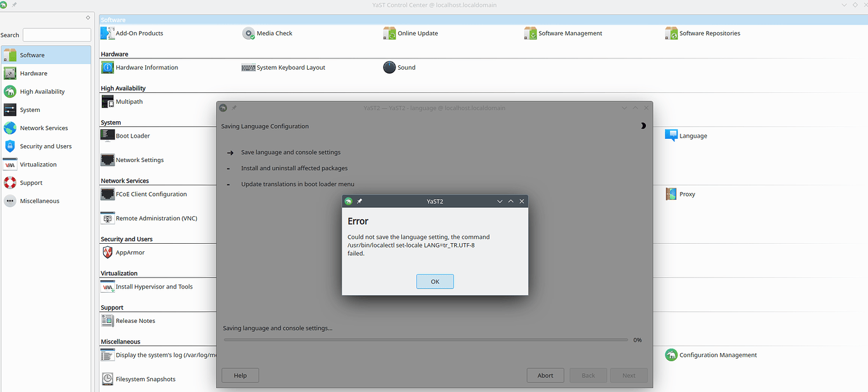Toggle the pin on the language window titlebar
This screenshot has height=392, width=868.
[233, 107]
